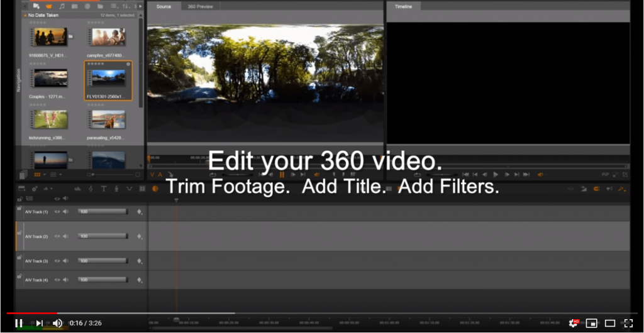Mute audio on A/V Track (3)
This screenshot has height=333, width=644.
[65, 261]
